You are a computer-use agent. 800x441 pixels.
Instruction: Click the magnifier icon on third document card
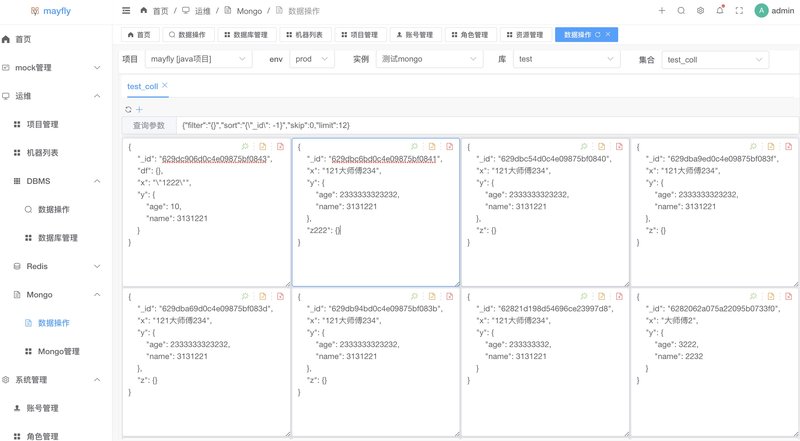(x=584, y=146)
